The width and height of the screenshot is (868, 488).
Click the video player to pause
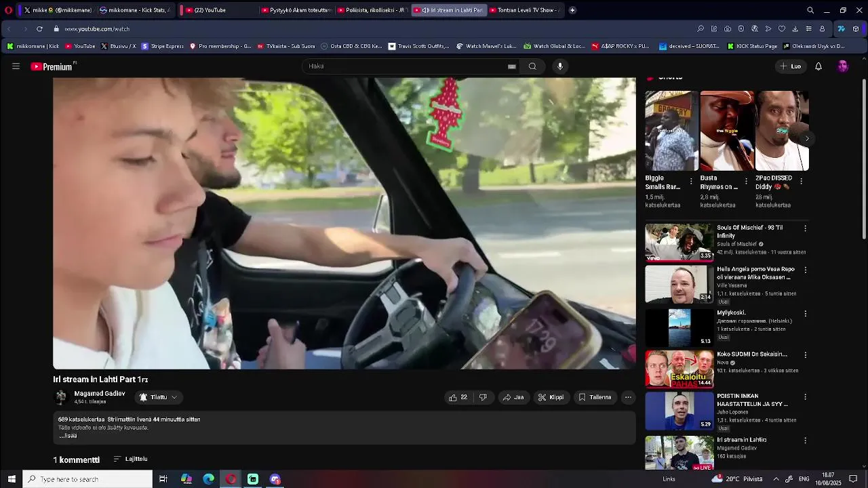pyautogui.click(x=344, y=223)
